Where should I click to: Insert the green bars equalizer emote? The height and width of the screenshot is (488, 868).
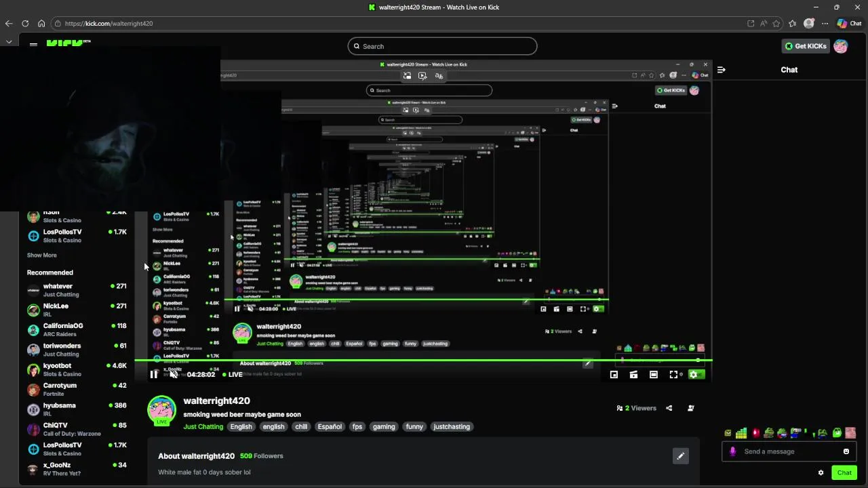(x=741, y=433)
